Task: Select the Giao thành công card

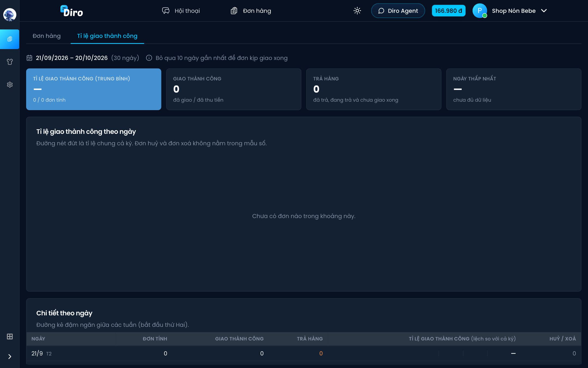Action: (234, 89)
